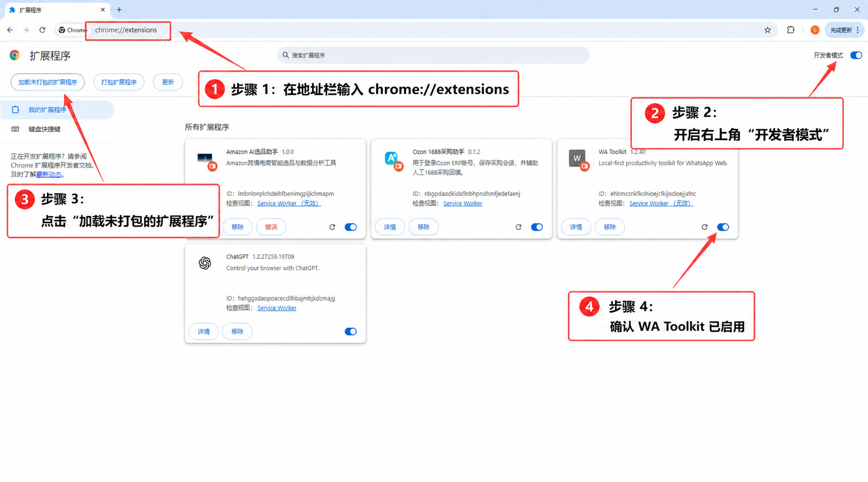Turn off the ChatGPT extension toggle
The image size is (868, 482).
(351, 331)
